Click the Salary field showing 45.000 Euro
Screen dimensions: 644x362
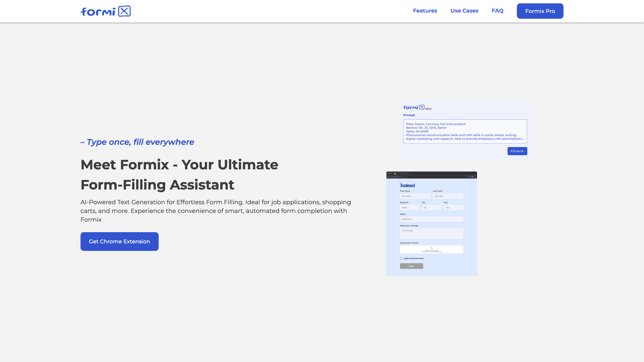431,219
